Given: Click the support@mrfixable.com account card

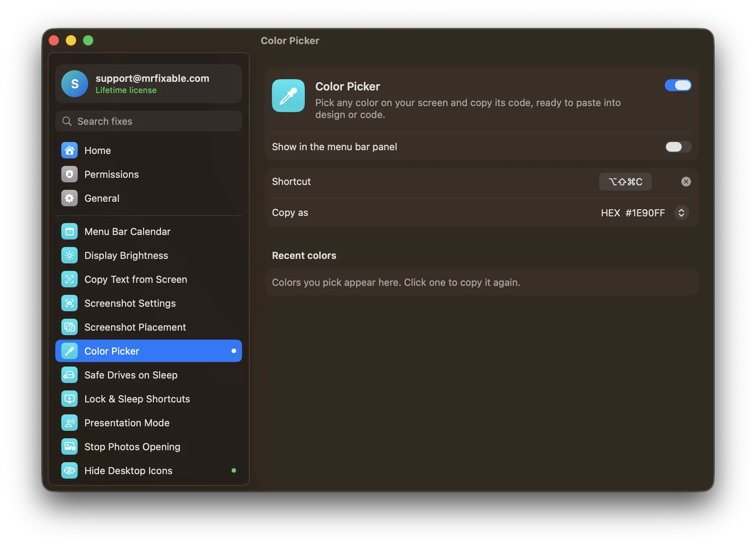Looking at the screenshot, I should coord(149,84).
